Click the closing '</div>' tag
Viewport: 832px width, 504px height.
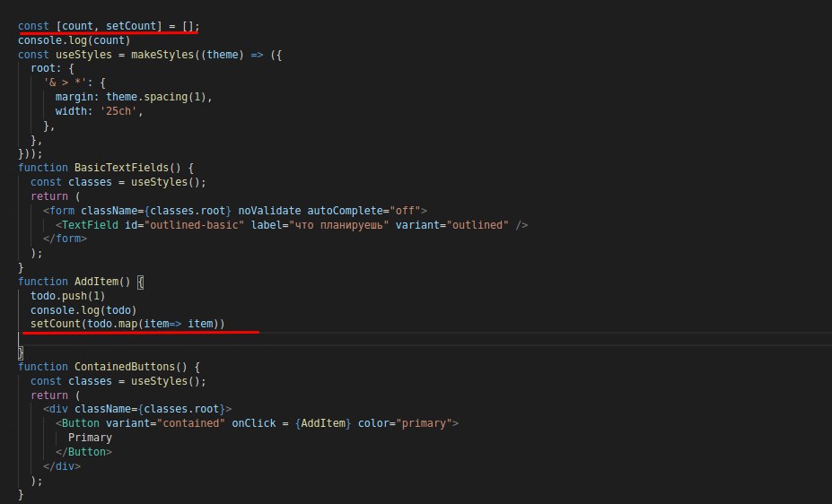tap(62, 466)
